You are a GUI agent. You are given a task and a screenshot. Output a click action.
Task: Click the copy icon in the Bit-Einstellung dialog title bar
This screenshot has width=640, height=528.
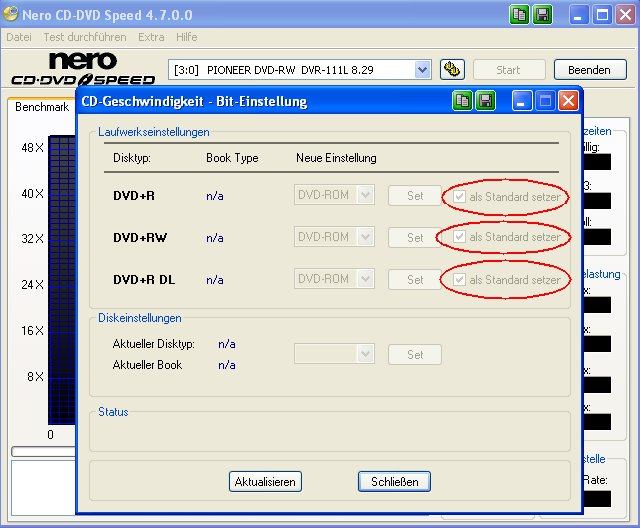click(x=462, y=100)
